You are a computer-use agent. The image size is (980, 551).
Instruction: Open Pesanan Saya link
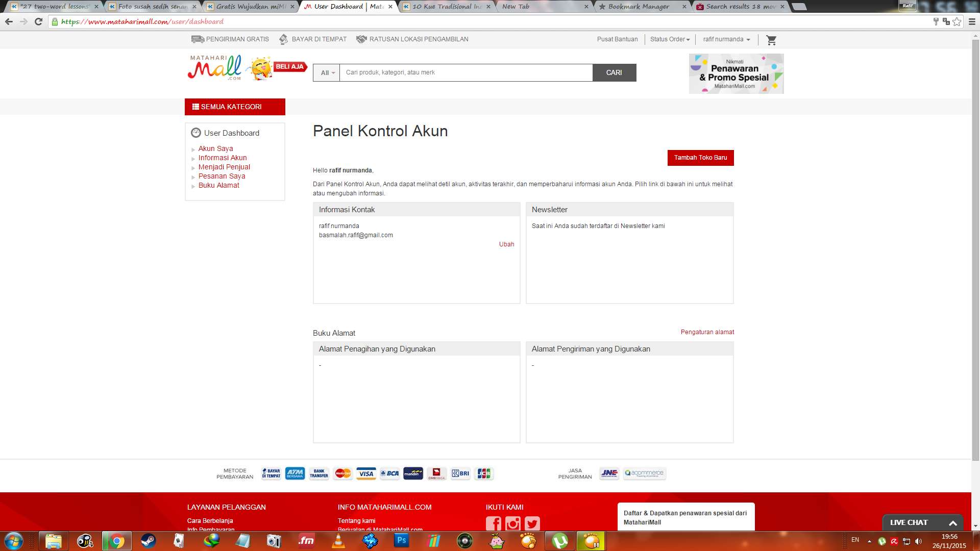click(x=222, y=176)
